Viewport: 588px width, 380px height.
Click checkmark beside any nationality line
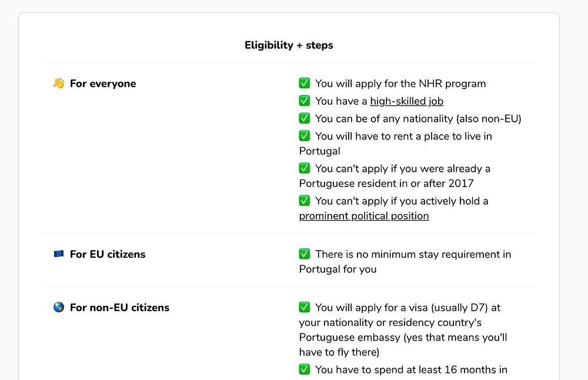tap(305, 119)
